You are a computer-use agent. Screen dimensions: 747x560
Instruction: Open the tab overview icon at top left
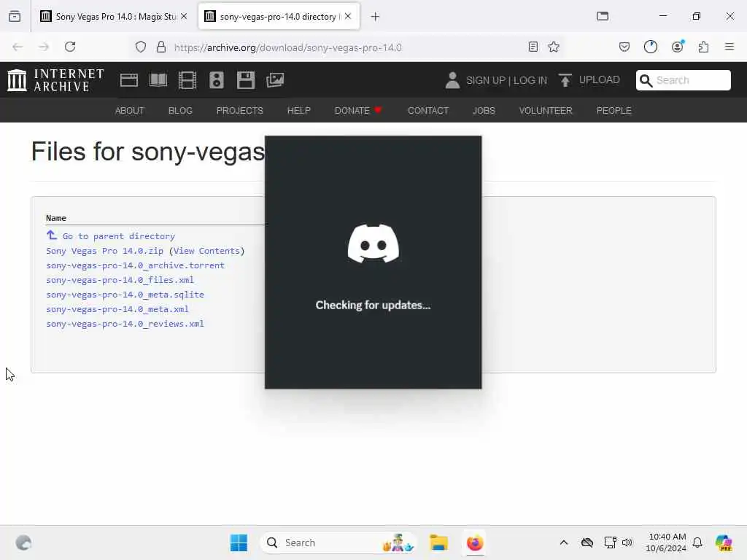[x=15, y=16]
